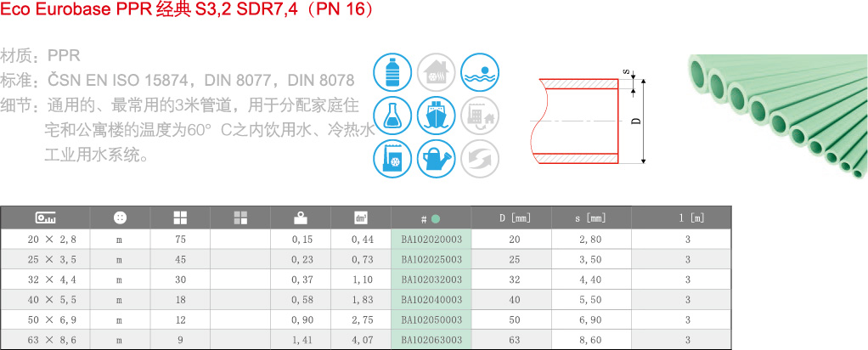Click the dotted circle unit header icon
Image resolution: width=868 pixels, height=350 pixels.
pos(120,218)
